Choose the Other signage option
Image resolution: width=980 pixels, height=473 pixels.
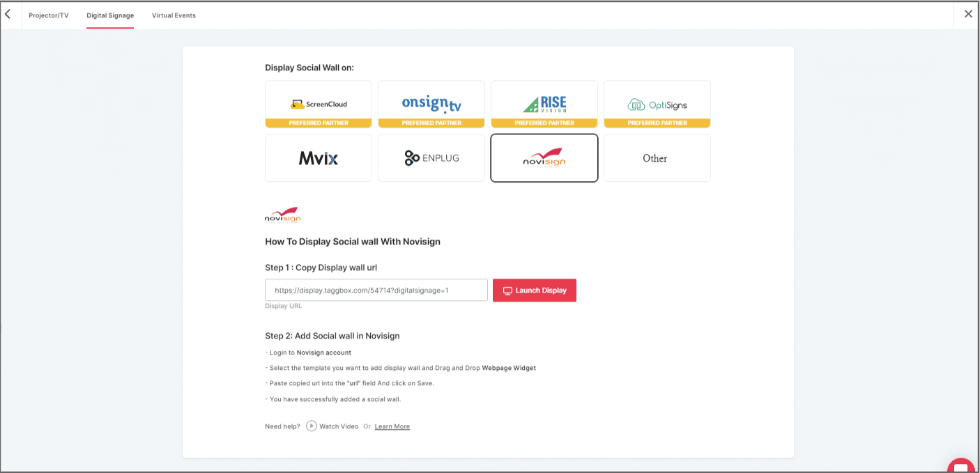(657, 158)
